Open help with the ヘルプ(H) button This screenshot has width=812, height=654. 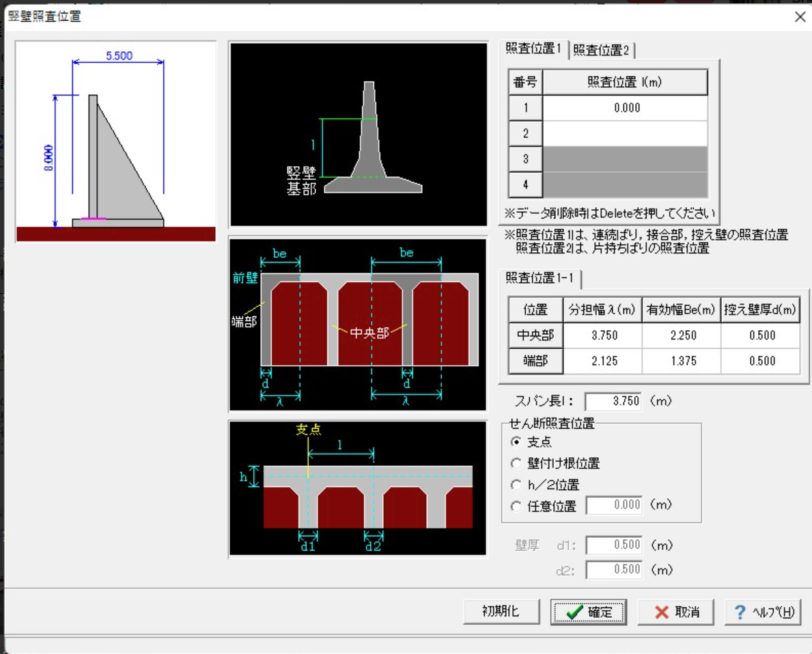coord(762,612)
